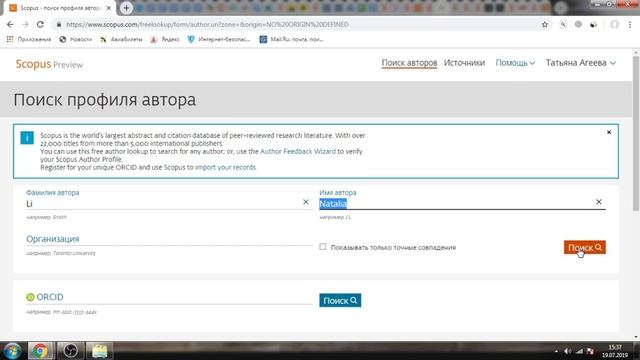Open the Новости bookmark
The width and height of the screenshot is (640, 360).
coord(76,39)
